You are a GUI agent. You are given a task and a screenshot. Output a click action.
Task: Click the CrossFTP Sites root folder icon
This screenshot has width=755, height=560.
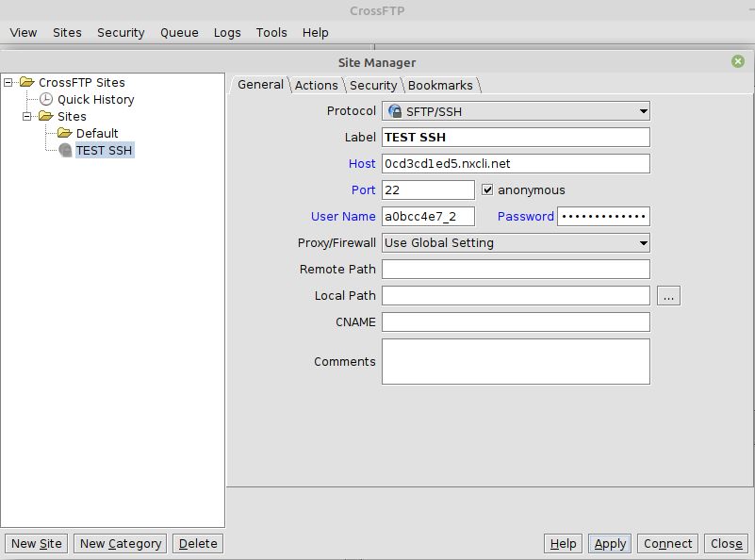pyautogui.click(x=25, y=82)
